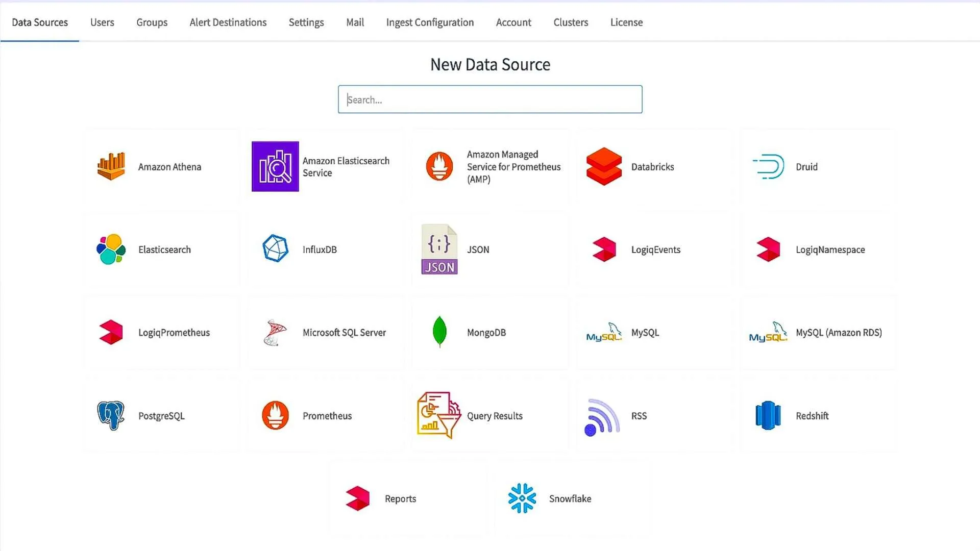Switch to the Mail tab
The image size is (980, 551).
point(355,22)
